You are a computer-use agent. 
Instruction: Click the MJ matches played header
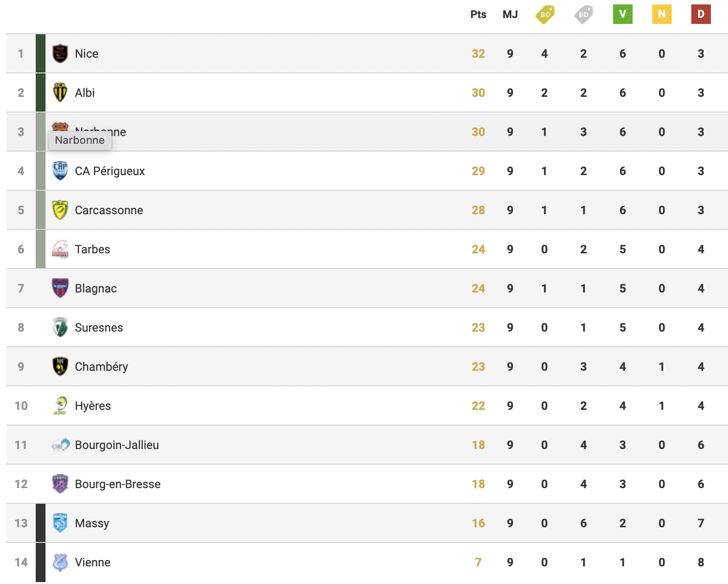510,14
